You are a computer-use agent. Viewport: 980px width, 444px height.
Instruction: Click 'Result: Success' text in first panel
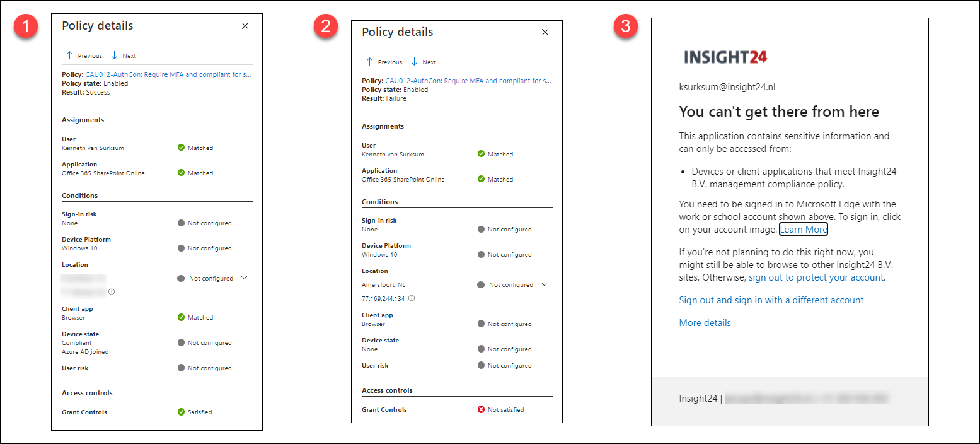pos(86,92)
